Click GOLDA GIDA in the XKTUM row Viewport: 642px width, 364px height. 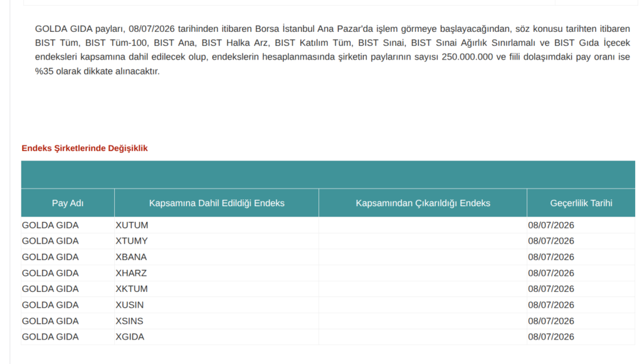(x=50, y=289)
